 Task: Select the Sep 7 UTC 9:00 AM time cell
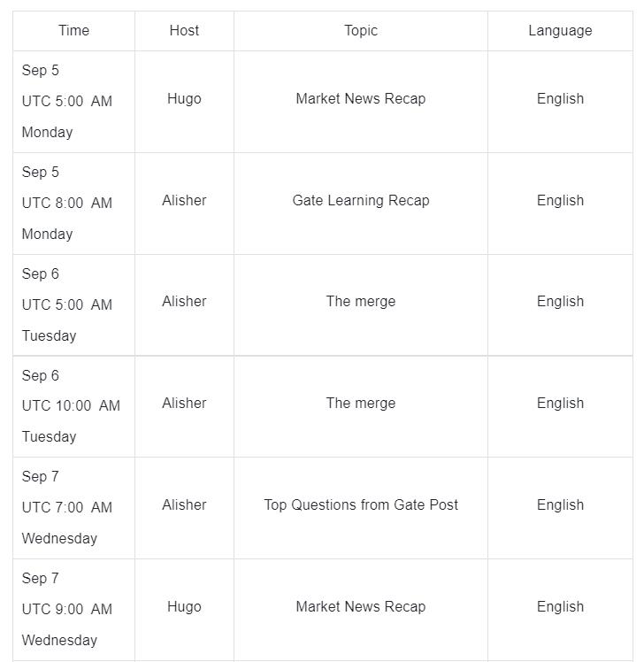[x=67, y=609]
